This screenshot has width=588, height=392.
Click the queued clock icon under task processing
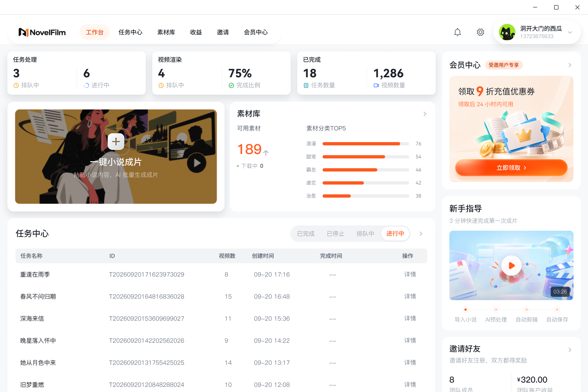point(16,85)
